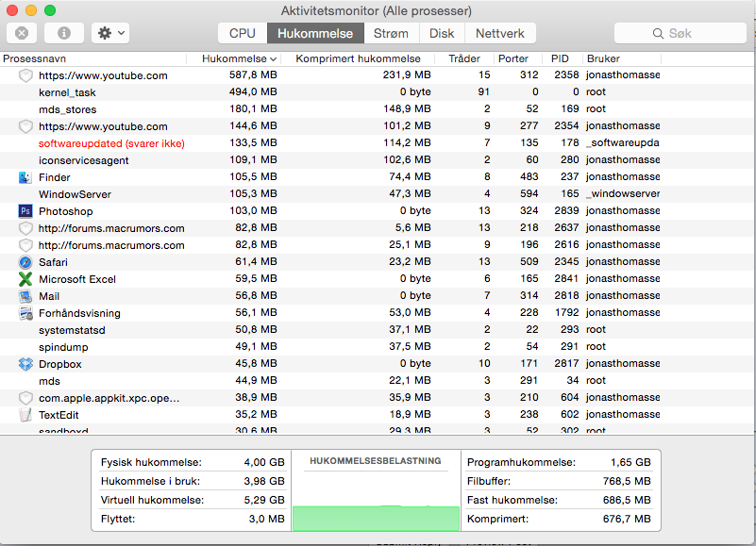
Task: Select the Finder icon in process list
Action: click(25, 177)
